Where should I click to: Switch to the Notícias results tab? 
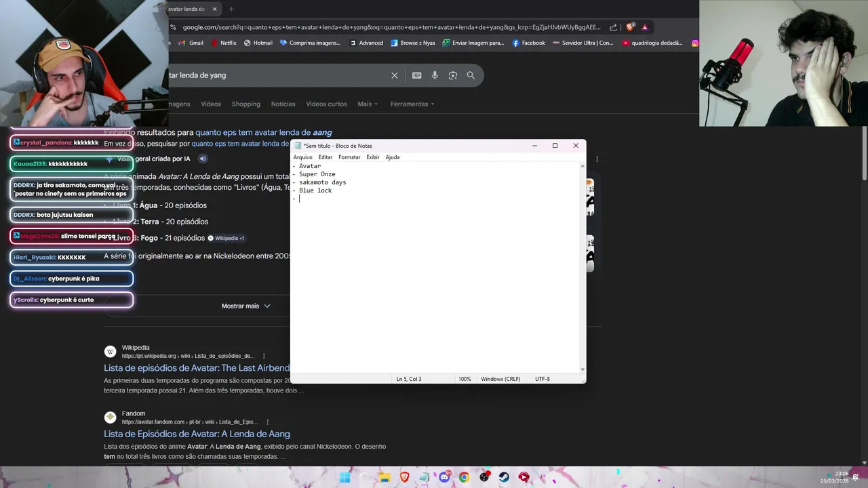pos(283,104)
